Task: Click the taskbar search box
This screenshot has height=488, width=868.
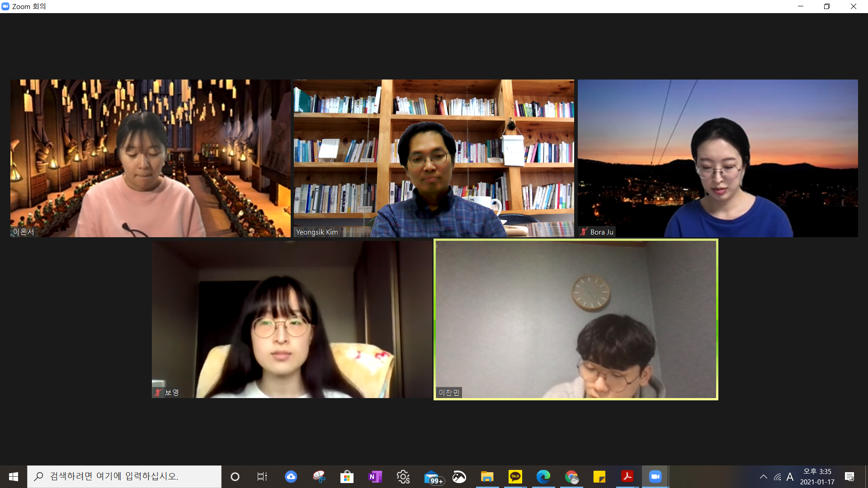Action: click(124, 477)
